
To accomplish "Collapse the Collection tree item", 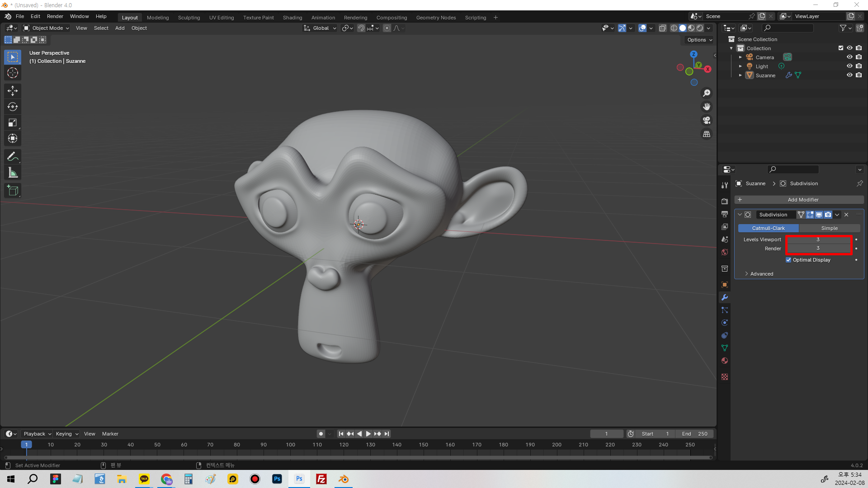I will 731,48.
